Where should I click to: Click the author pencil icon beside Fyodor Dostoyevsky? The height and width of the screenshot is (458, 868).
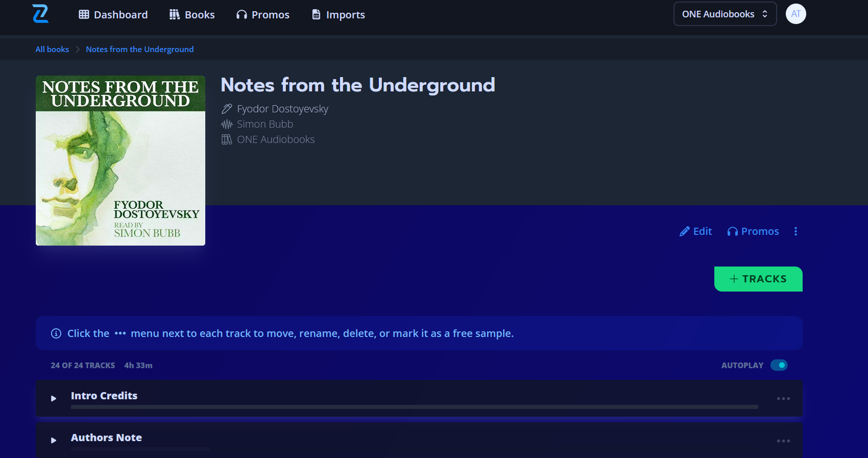227,109
